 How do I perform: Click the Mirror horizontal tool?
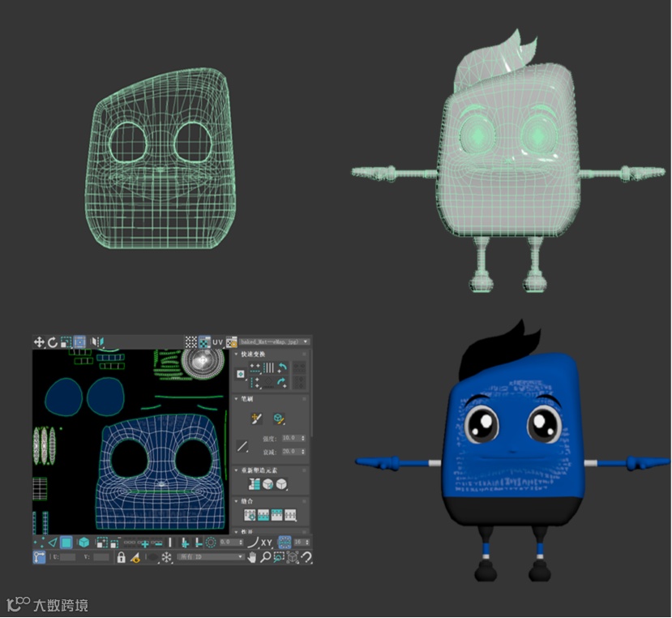[97, 342]
